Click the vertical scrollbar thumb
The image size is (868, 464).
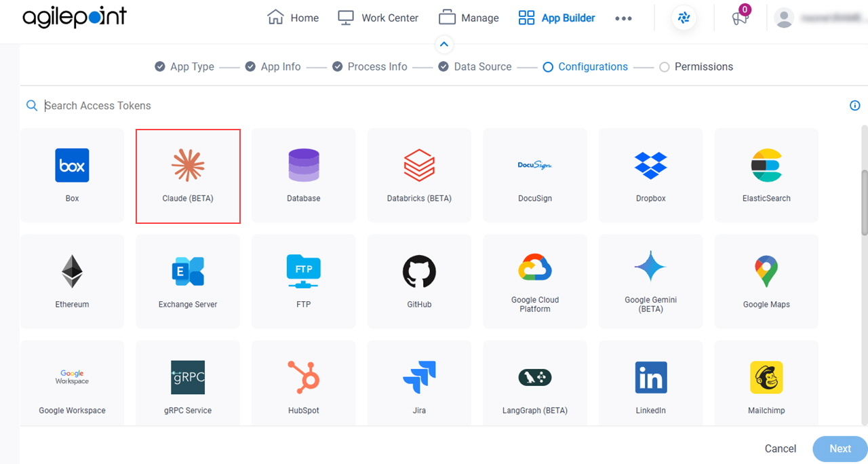(x=864, y=202)
